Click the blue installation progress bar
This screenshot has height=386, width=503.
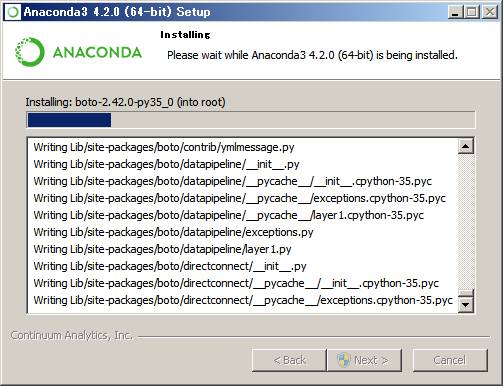[251, 120]
